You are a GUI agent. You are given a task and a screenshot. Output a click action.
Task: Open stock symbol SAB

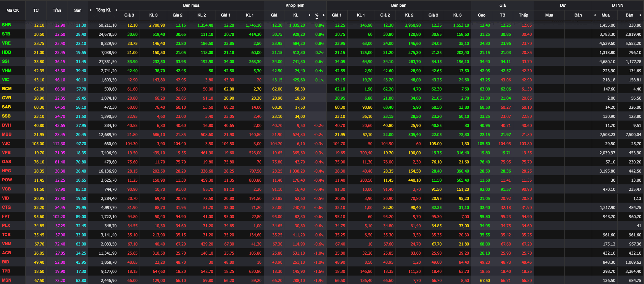(6, 107)
